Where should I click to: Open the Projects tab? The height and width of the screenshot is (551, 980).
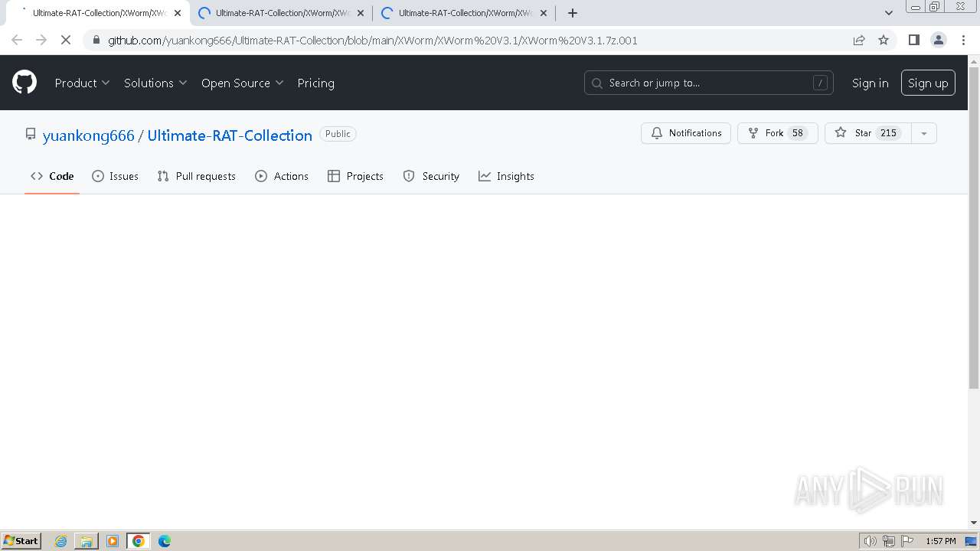(355, 176)
